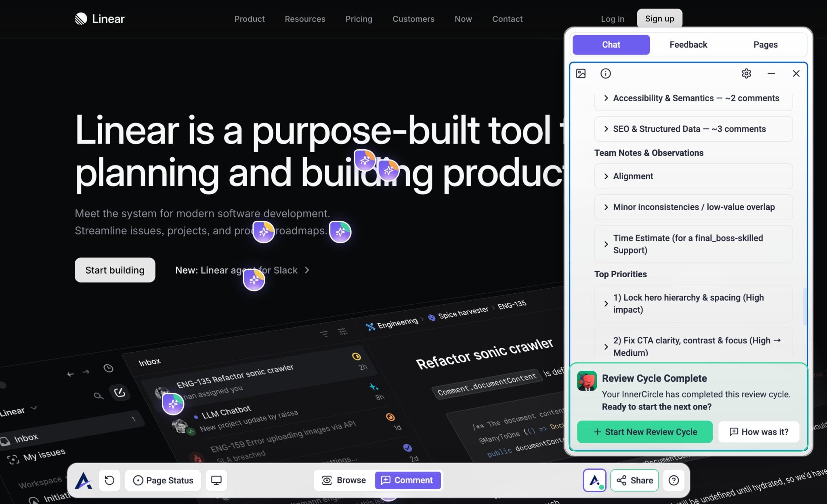Screen dimensions: 827x504
Task: Open the Feedback tab
Action: [688, 45]
